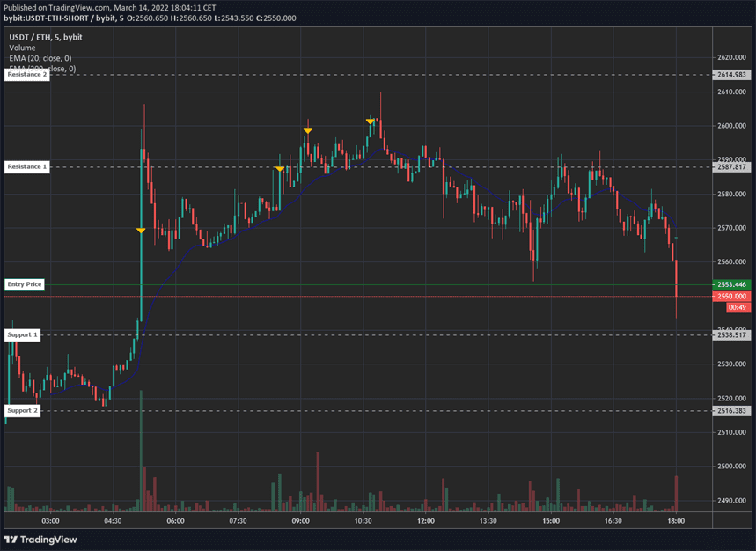Click the EMA (20, close, 0) legend

coord(40,58)
